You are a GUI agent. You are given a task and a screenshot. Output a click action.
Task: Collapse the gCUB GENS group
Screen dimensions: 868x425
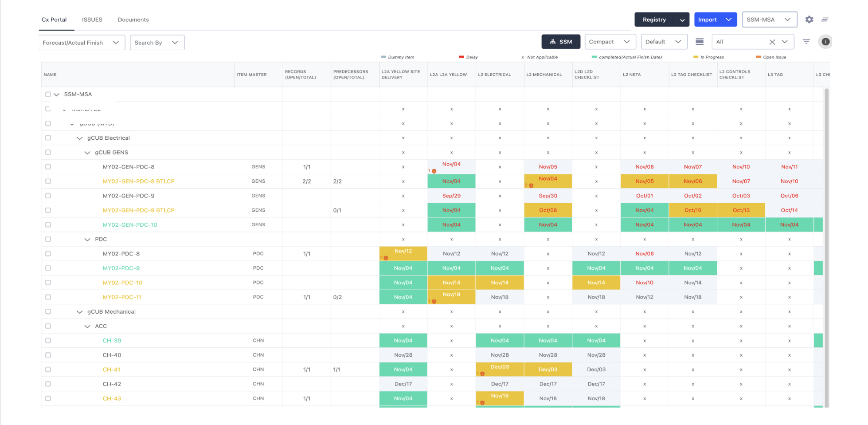click(87, 152)
